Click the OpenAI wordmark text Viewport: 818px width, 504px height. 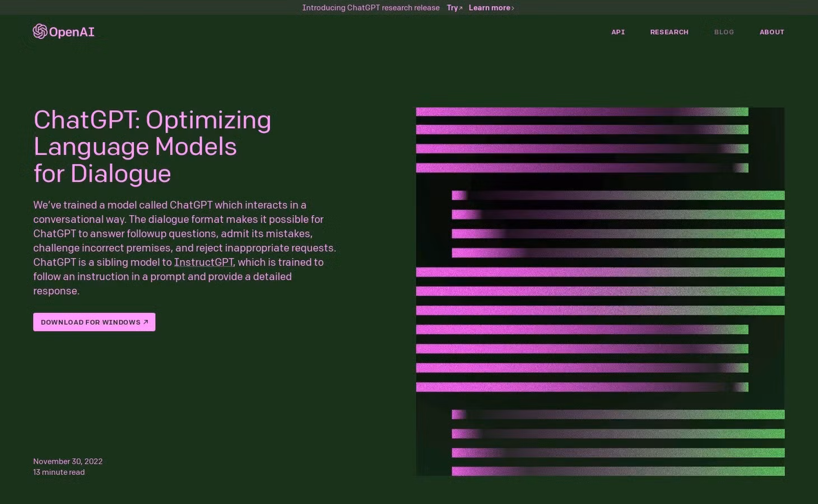point(72,32)
